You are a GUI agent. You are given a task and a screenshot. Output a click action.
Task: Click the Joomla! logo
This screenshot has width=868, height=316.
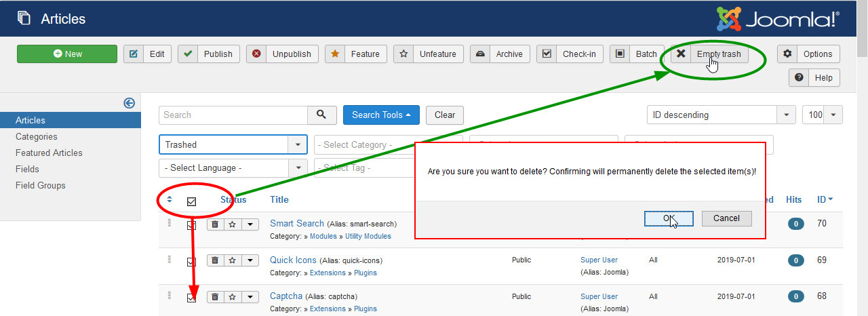click(778, 19)
